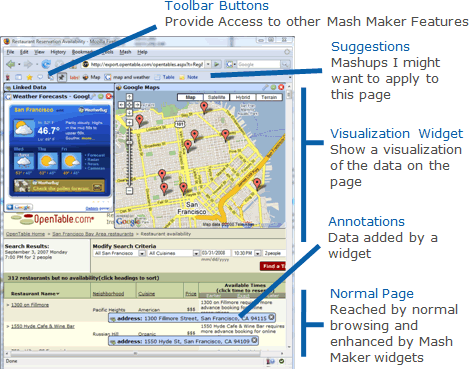Click the URL address bar
This screenshot has width=469, height=369.
point(143,64)
